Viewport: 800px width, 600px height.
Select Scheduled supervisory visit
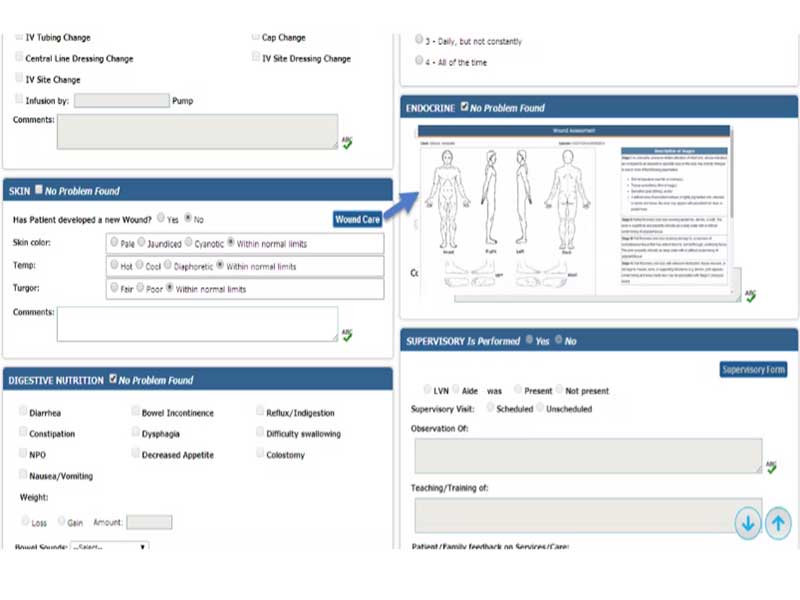point(490,407)
